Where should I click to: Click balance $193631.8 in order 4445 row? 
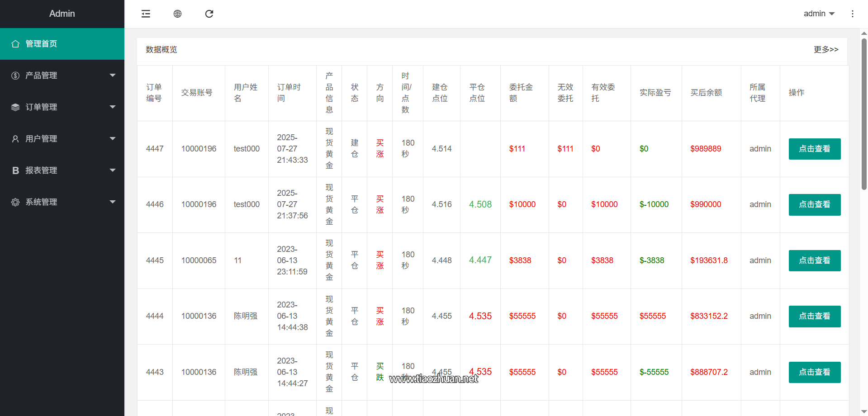coord(709,260)
